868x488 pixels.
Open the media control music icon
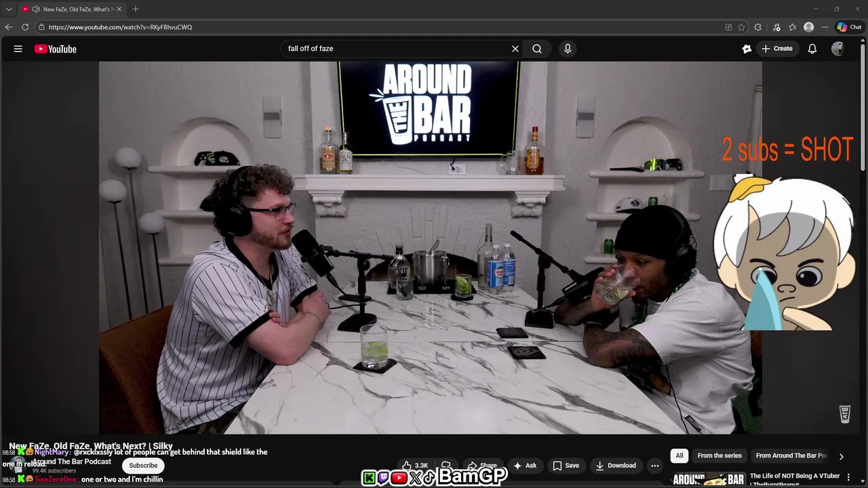point(776,27)
